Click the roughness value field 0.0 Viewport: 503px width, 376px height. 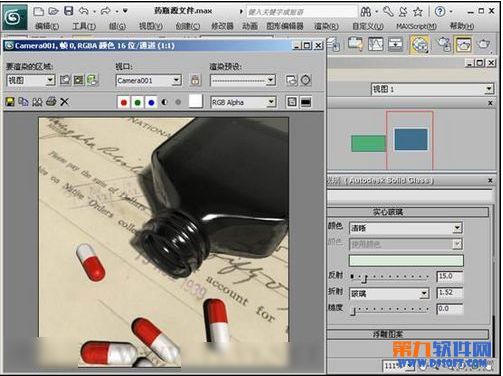click(x=449, y=309)
